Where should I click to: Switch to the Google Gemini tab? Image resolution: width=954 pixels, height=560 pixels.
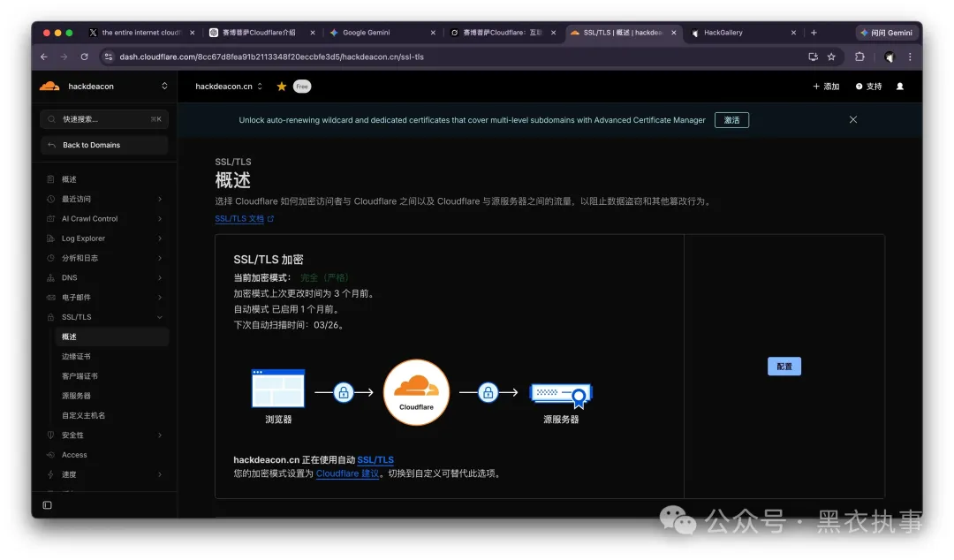[x=382, y=33]
